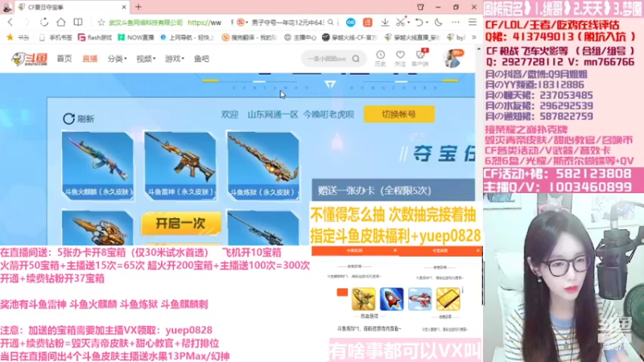This screenshot has height=362, width=644.
Task: Click the page scrollbar up arrow
Action: (x=478, y=49)
